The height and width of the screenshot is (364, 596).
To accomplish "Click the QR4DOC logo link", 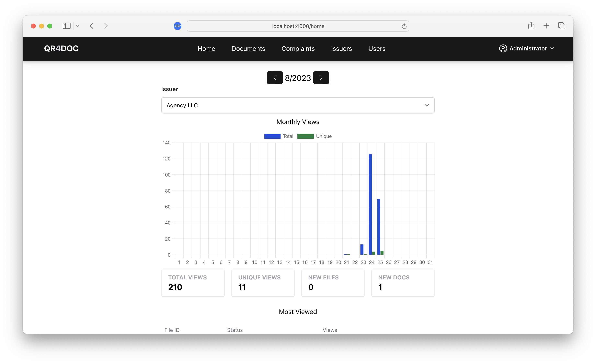I will [61, 49].
